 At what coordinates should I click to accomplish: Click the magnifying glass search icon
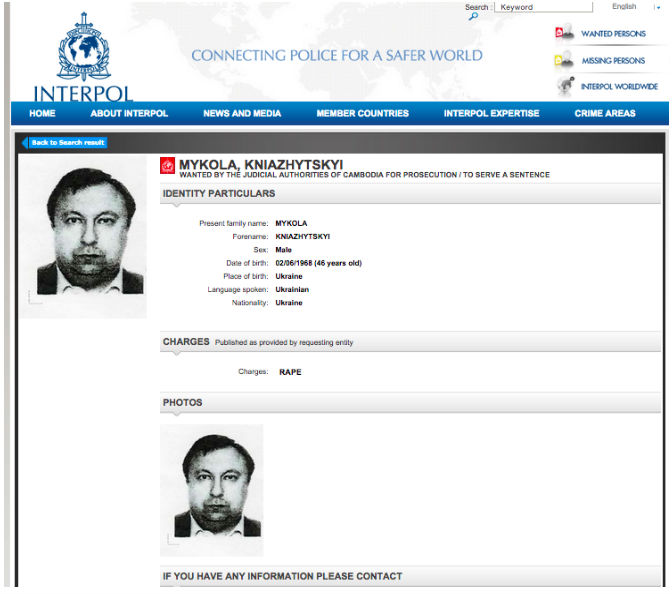pos(473,16)
